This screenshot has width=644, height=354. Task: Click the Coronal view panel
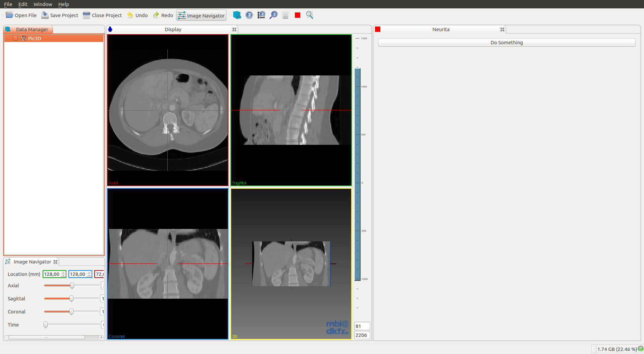(168, 264)
